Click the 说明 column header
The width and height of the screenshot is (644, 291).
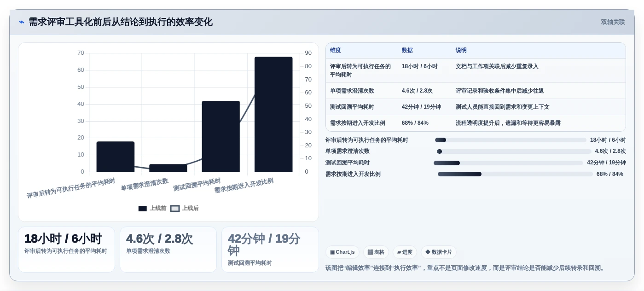pyautogui.click(x=461, y=50)
